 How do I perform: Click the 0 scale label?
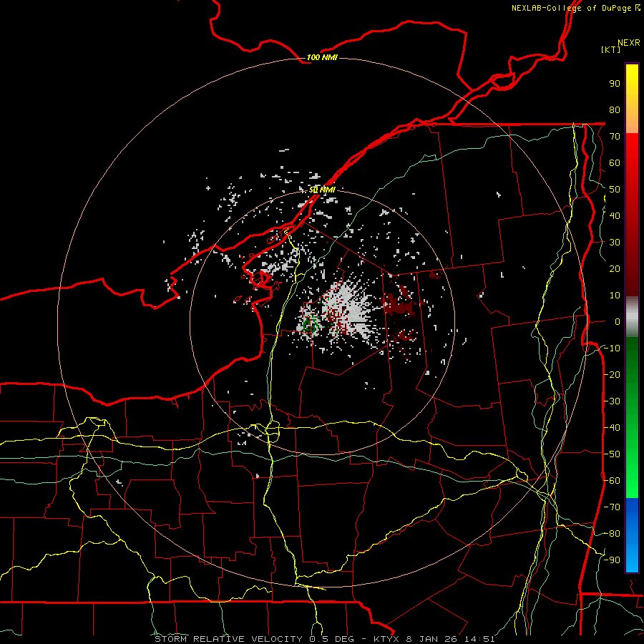point(618,321)
